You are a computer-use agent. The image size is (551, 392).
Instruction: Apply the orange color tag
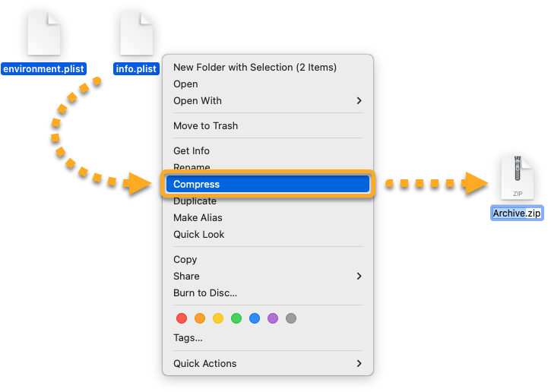[x=200, y=318]
